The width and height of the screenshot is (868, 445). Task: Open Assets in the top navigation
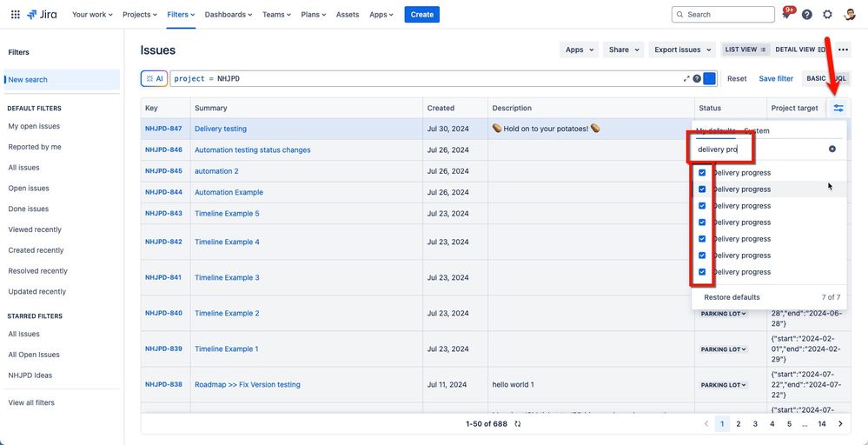(348, 15)
